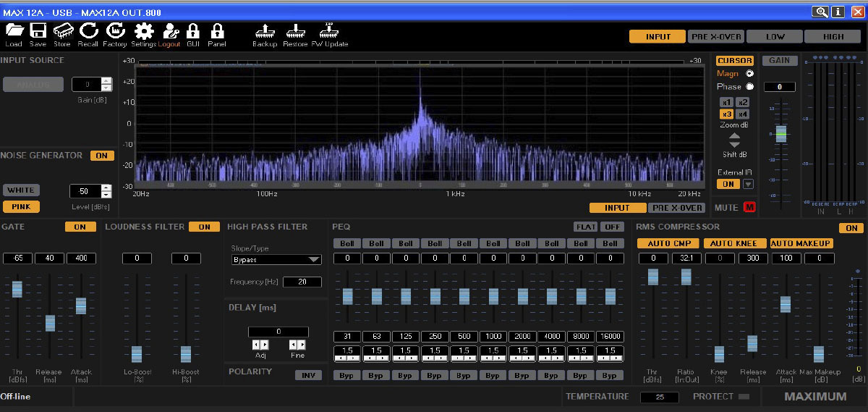This screenshot has height=412, width=868.
Task: Click the Save floppy disk icon
Action: [38, 30]
